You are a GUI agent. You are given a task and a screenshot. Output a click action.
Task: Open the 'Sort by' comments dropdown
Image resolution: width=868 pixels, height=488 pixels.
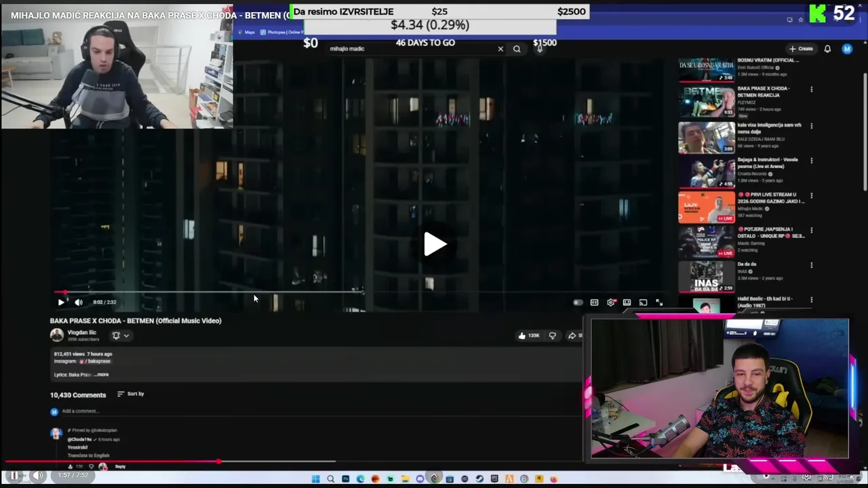(x=130, y=394)
